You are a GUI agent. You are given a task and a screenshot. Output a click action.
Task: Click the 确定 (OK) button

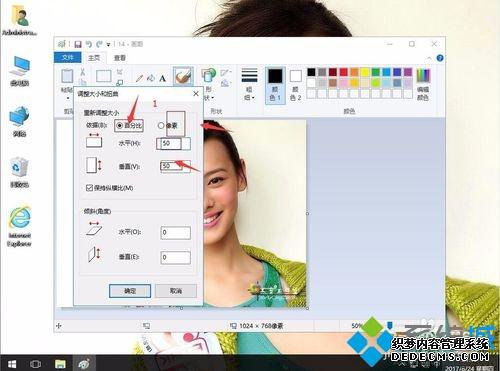point(130,291)
